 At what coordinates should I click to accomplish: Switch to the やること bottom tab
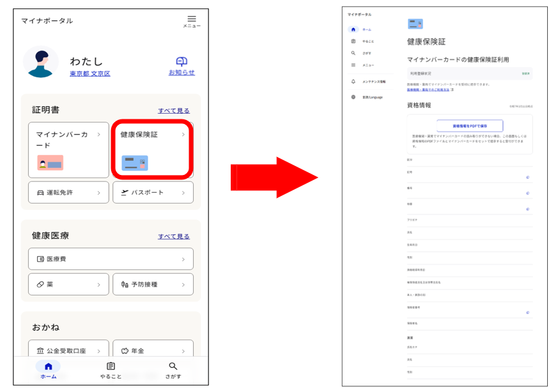pos(111,370)
